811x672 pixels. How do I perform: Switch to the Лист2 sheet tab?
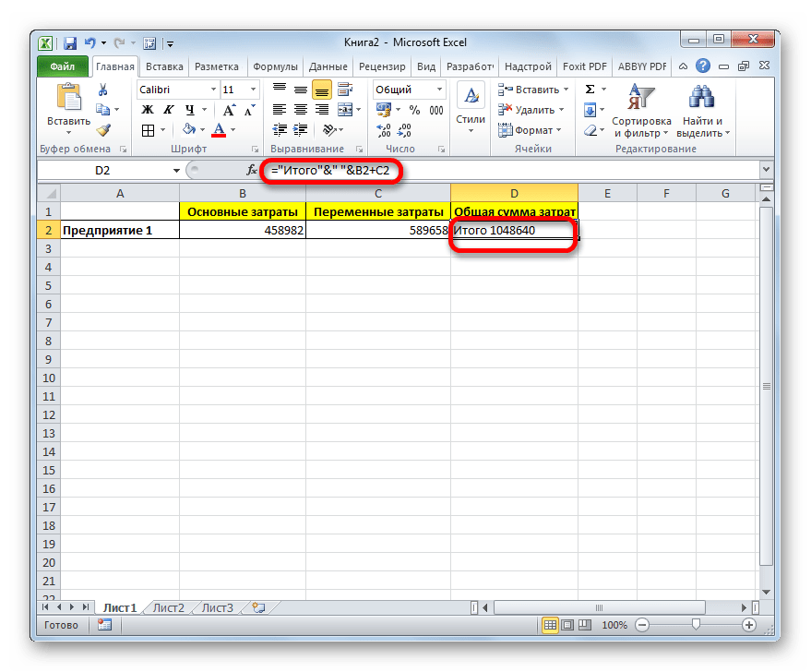click(x=169, y=607)
